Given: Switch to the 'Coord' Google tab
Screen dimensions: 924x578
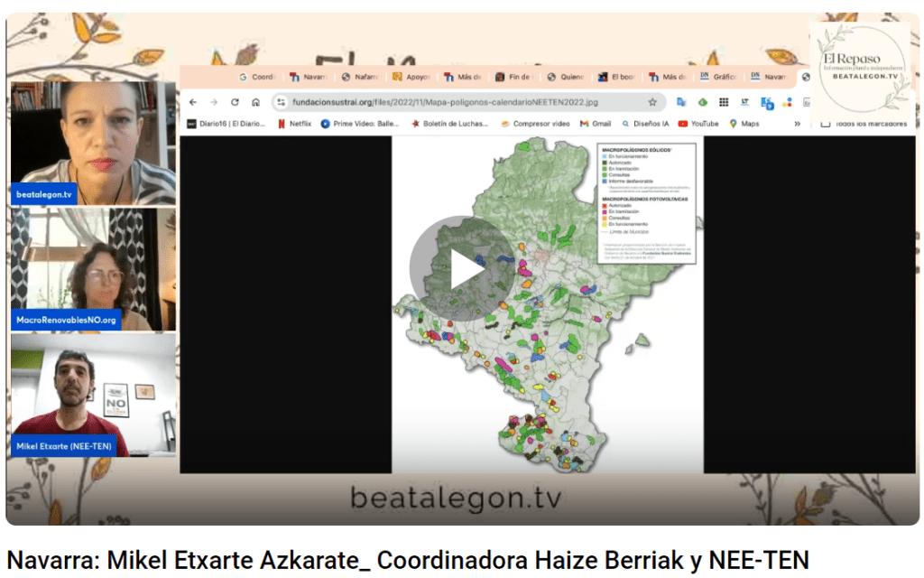Looking at the screenshot, I should tap(257, 78).
